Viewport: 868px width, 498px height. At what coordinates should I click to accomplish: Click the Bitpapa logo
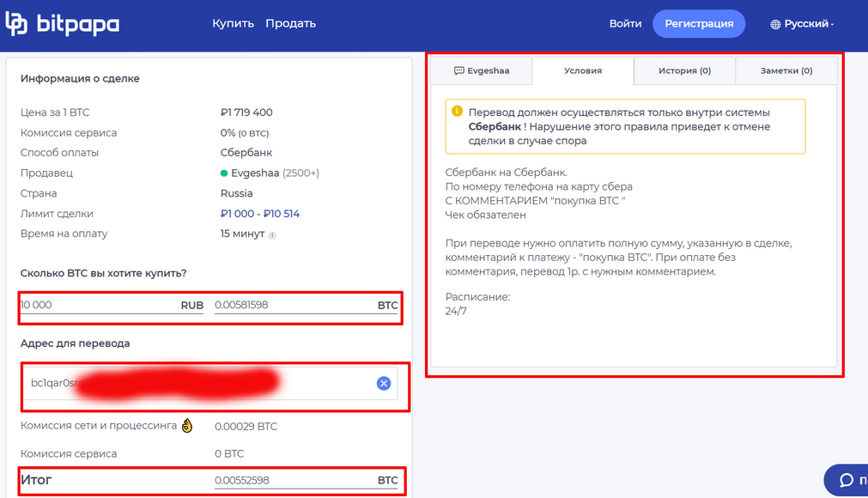pyautogui.click(x=62, y=24)
